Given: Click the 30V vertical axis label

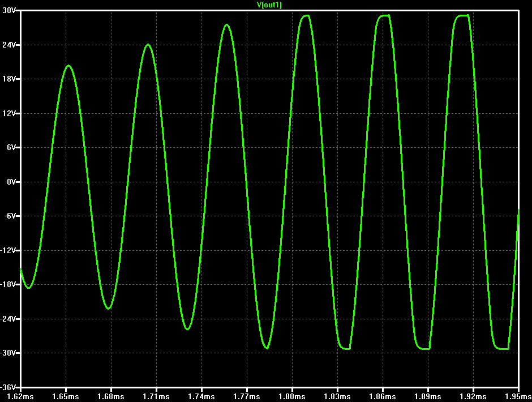Looking at the screenshot, I should tap(9, 11).
